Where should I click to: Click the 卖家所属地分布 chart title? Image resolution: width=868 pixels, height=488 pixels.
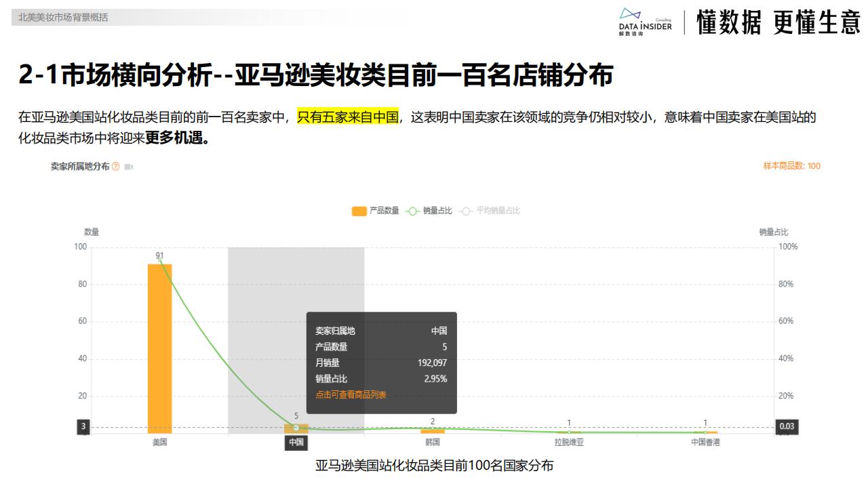coord(79,167)
